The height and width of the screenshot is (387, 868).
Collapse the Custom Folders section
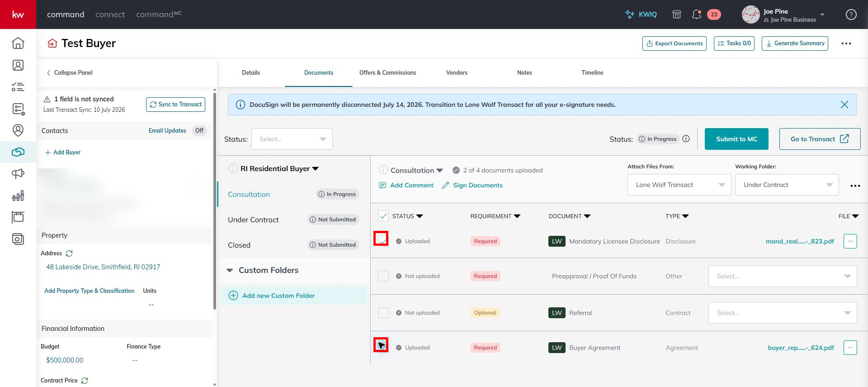pos(230,270)
